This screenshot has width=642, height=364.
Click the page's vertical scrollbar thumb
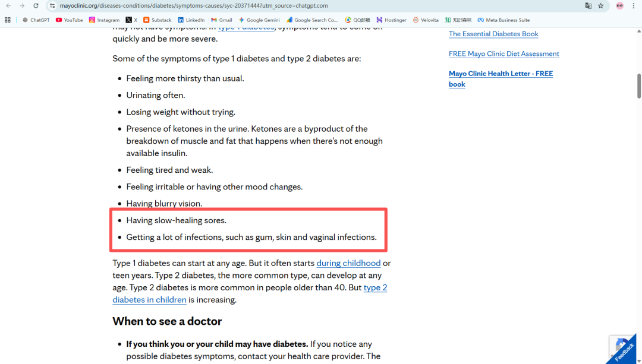click(x=639, y=86)
